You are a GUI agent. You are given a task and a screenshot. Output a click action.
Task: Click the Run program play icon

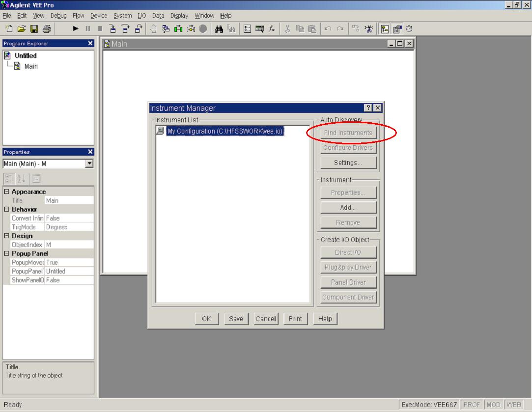[76, 29]
